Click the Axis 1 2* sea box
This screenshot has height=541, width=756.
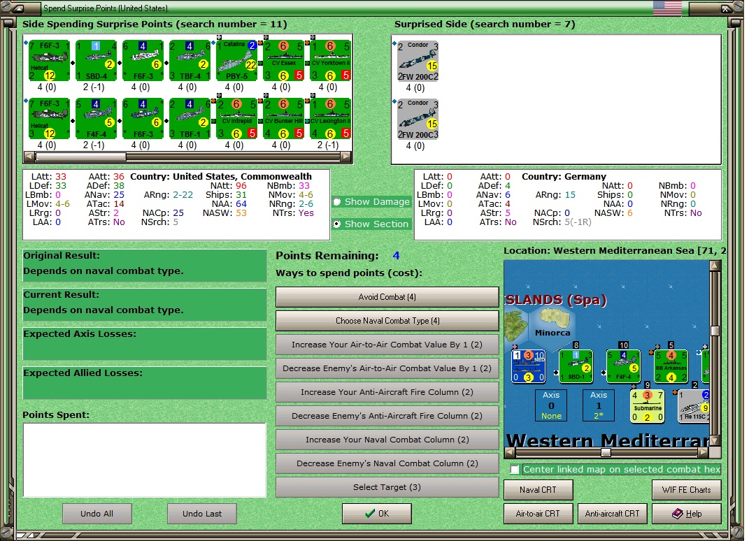click(x=599, y=405)
